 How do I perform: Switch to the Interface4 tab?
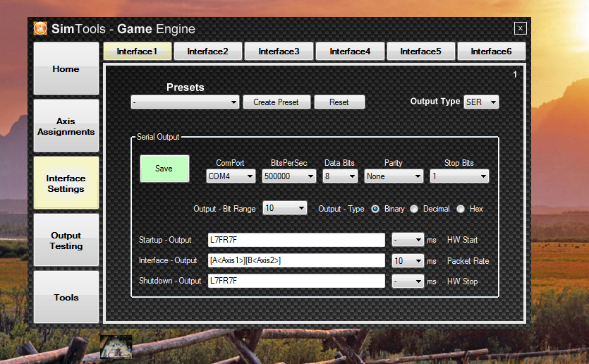point(350,51)
